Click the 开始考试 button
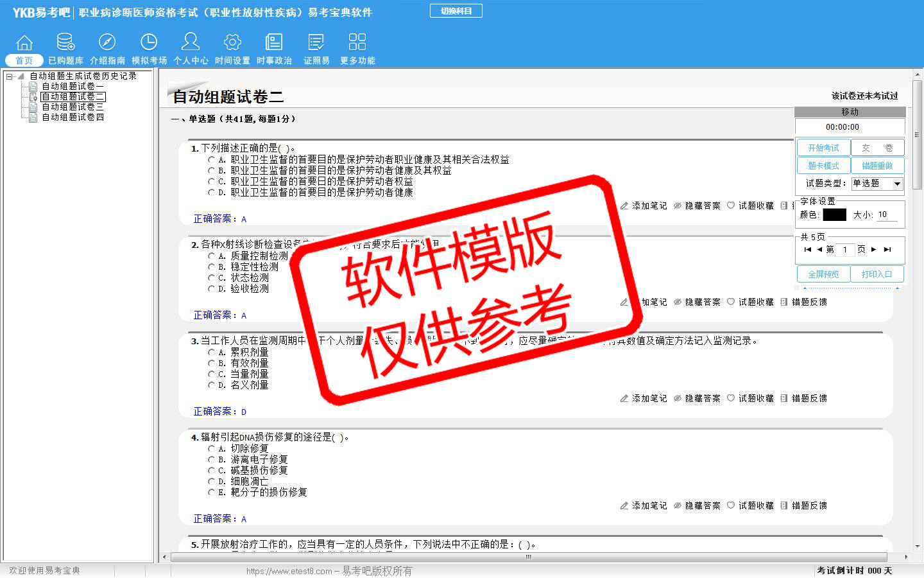This screenshot has height=578, width=924. click(823, 148)
